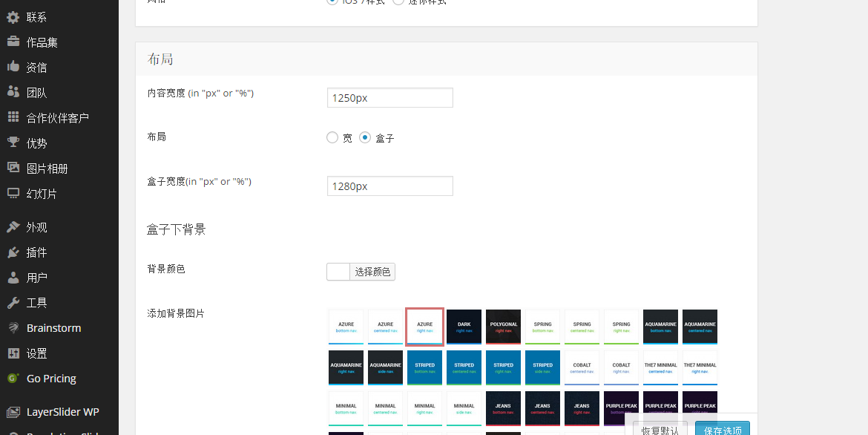Select the 盒子 layout radio button

click(x=365, y=137)
